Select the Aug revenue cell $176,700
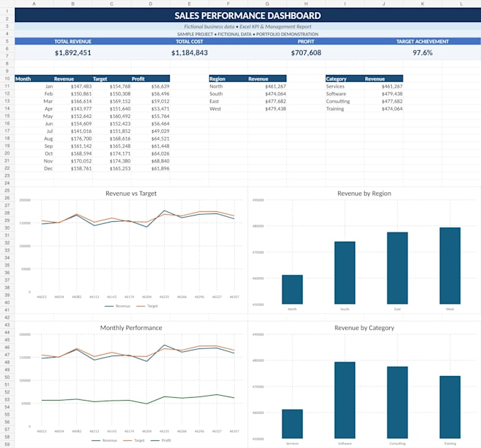Image resolution: width=481 pixels, height=448 pixels. coord(81,138)
